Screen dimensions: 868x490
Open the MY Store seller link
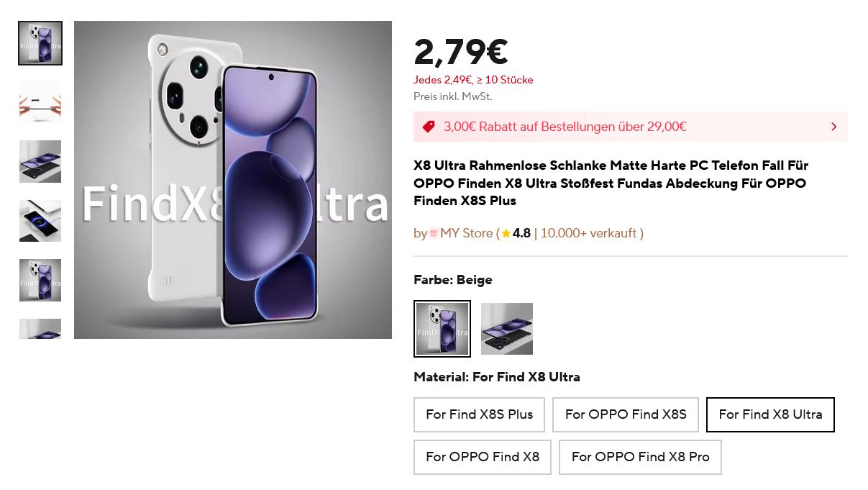tap(466, 233)
